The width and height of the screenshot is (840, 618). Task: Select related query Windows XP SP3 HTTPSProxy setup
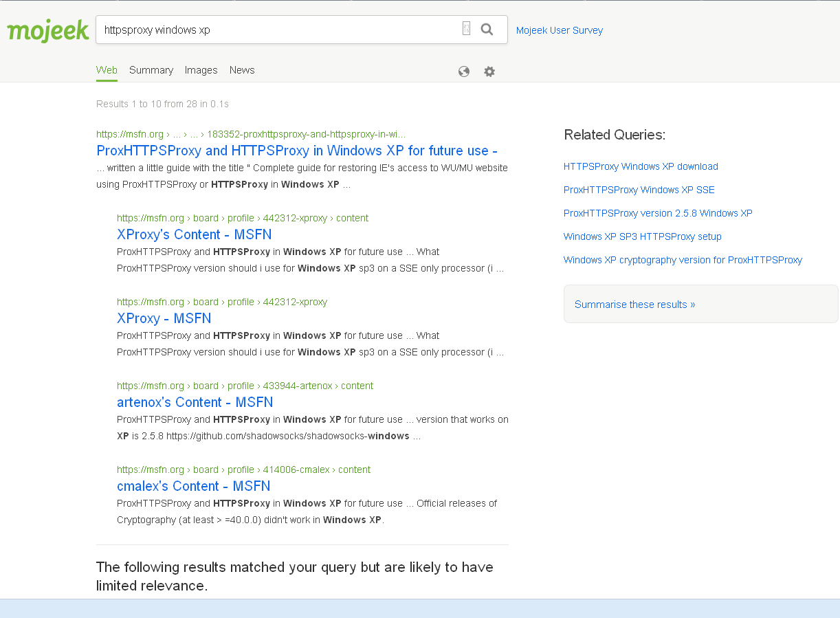pos(643,236)
